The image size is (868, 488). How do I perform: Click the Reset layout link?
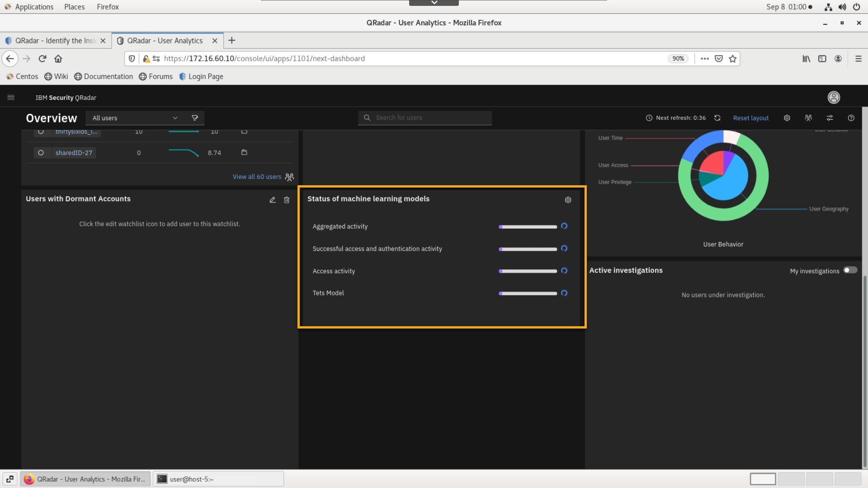[750, 118]
